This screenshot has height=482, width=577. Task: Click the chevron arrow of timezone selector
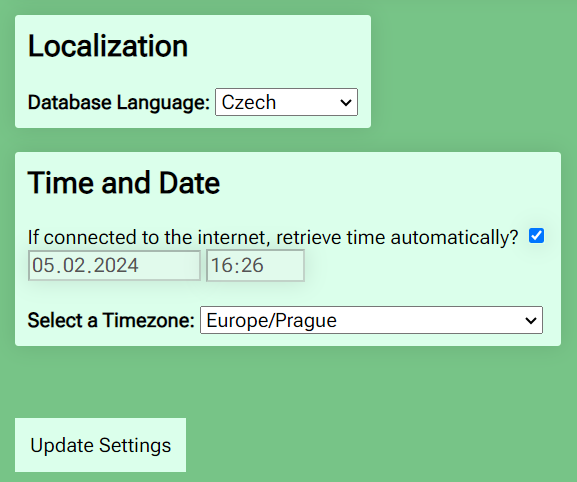[531, 320]
